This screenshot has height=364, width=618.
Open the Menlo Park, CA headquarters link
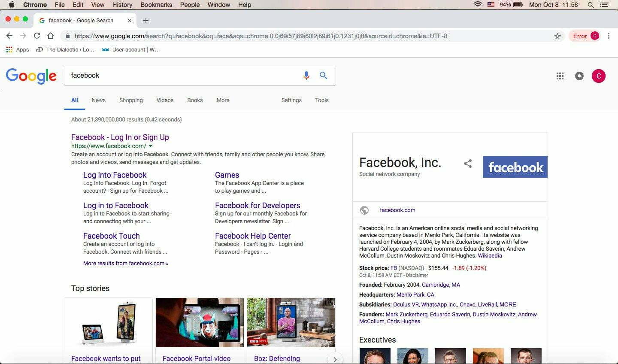[x=415, y=294]
